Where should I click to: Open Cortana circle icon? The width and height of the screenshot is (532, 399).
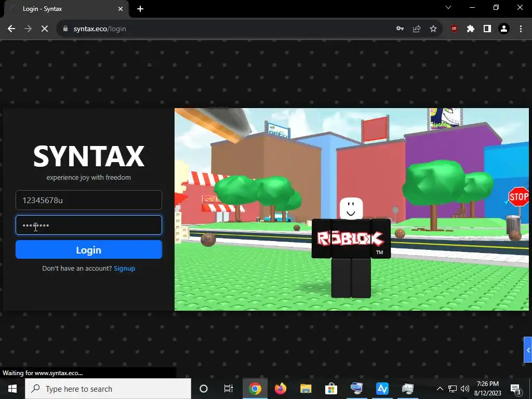pyautogui.click(x=204, y=389)
